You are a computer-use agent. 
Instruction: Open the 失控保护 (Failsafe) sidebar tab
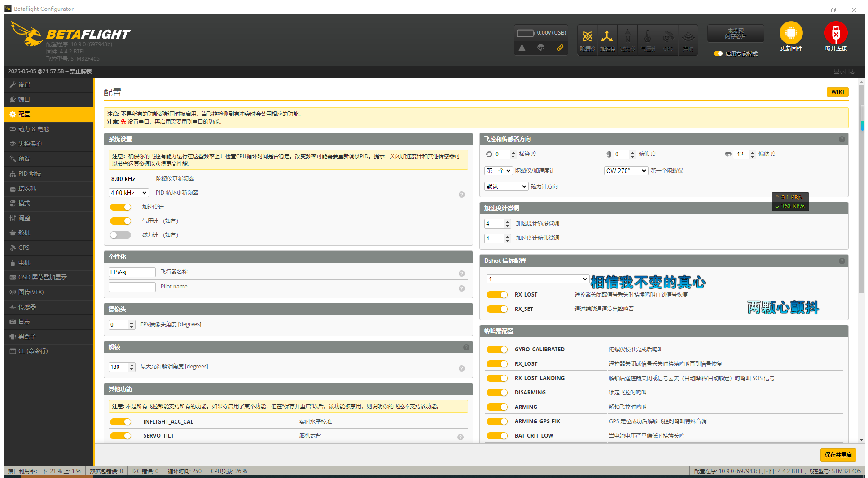click(48, 144)
